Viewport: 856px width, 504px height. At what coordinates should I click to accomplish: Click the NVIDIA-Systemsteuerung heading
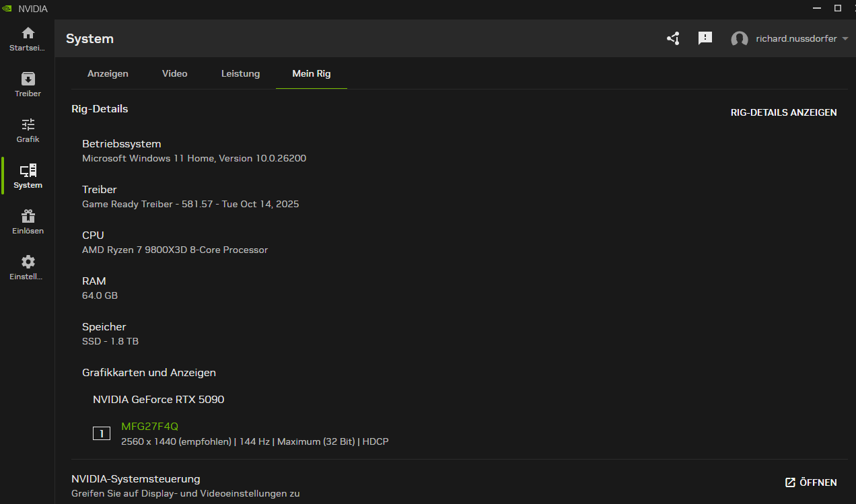click(x=136, y=479)
